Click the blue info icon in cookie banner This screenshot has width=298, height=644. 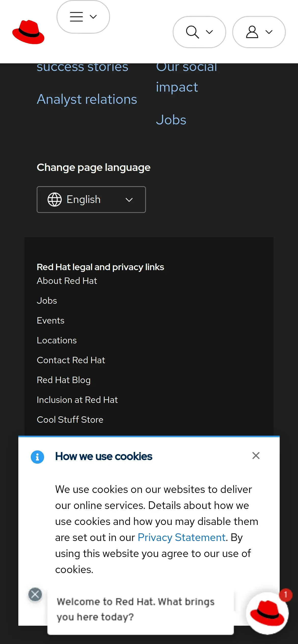(x=37, y=457)
